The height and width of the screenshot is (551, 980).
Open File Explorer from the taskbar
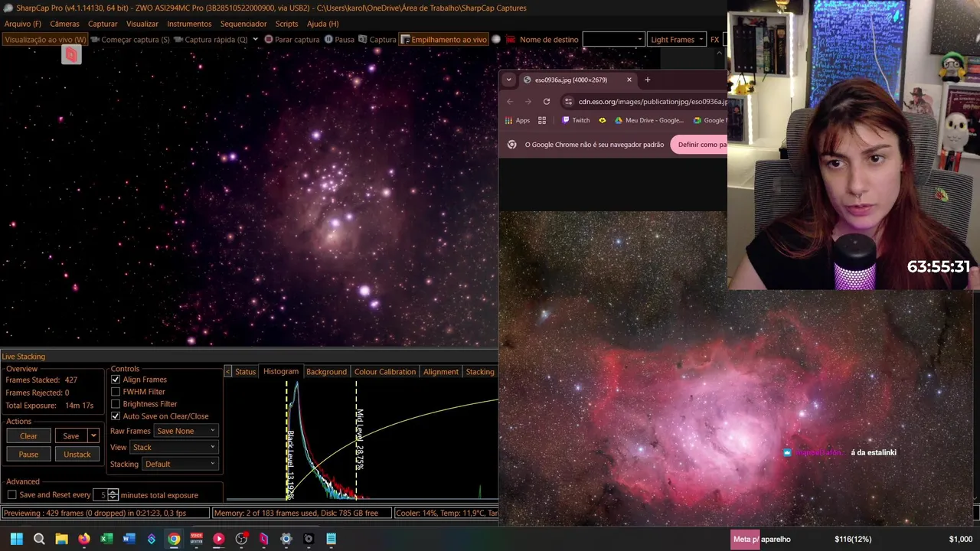pos(61,539)
